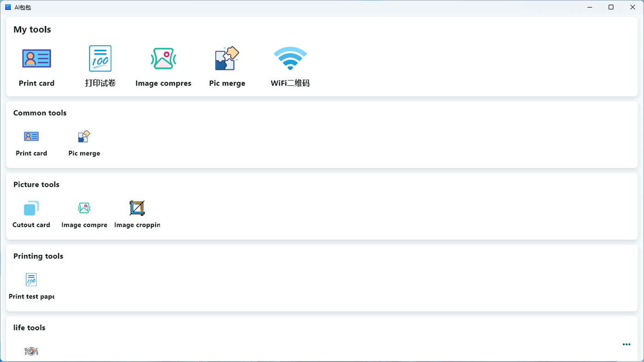Screen dimensions: 644x362
Task: Open the Pic merge tool in My tools
Action: pos(227,58)
